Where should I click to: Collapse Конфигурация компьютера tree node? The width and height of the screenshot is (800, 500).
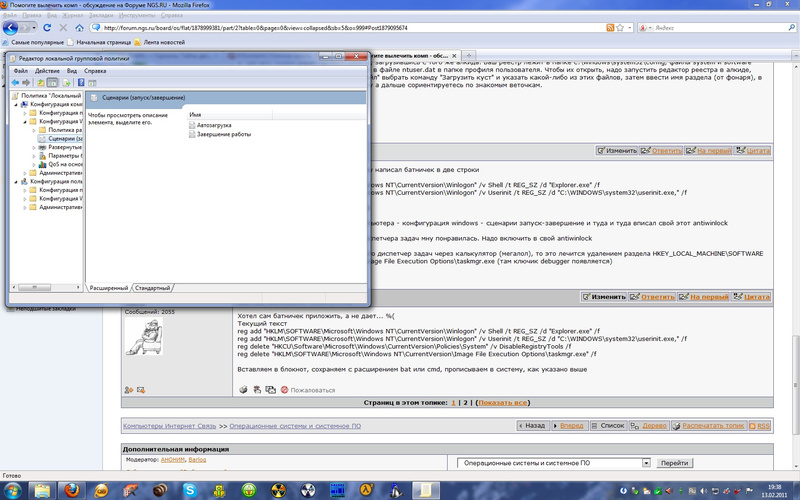(16, 105)
